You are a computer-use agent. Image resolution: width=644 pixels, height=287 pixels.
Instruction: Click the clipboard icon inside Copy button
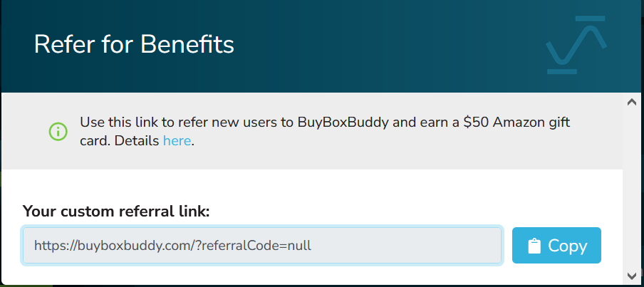pos(534,246)
